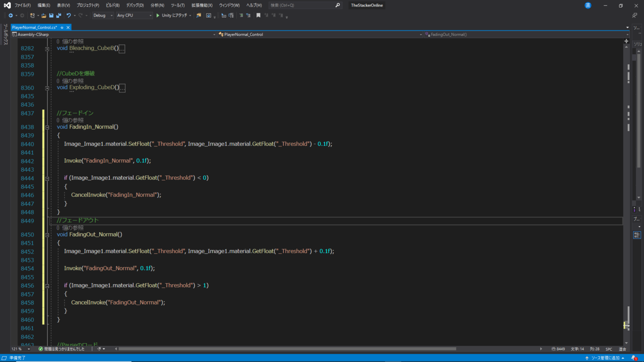644x362 pixels.
Task: Open the FadingOut_Normal() member dropdown
Action: click(526, 34)
